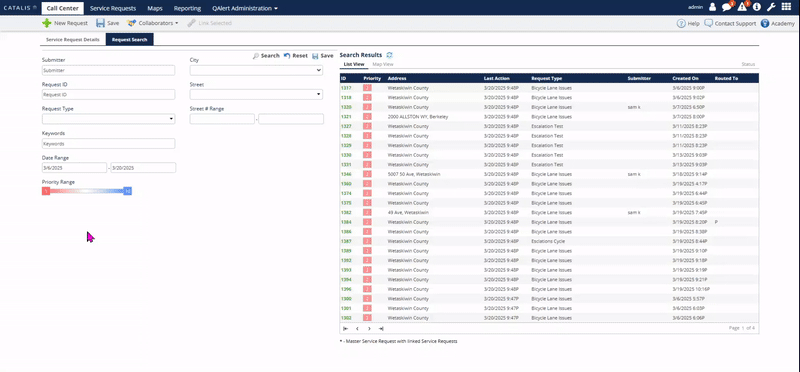Open the chat messages notification icon
Viewport: 800px width, 372px height.
(x=727, y=7)
